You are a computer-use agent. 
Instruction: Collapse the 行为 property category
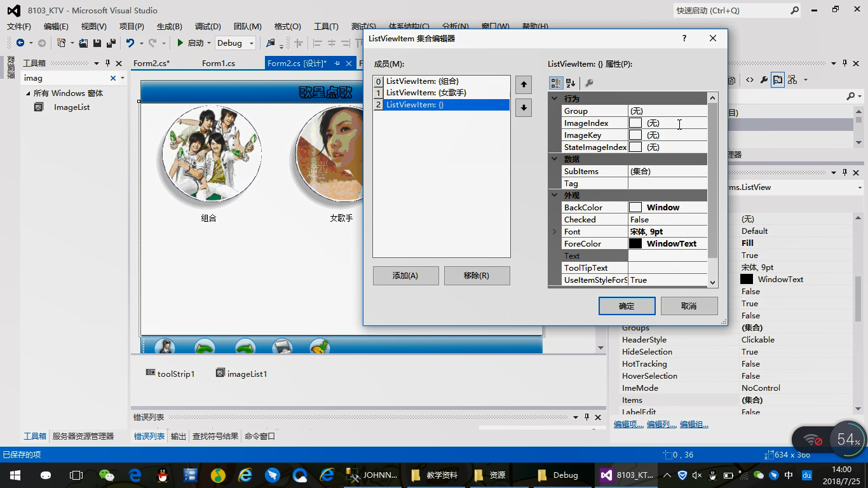point(555,98)
